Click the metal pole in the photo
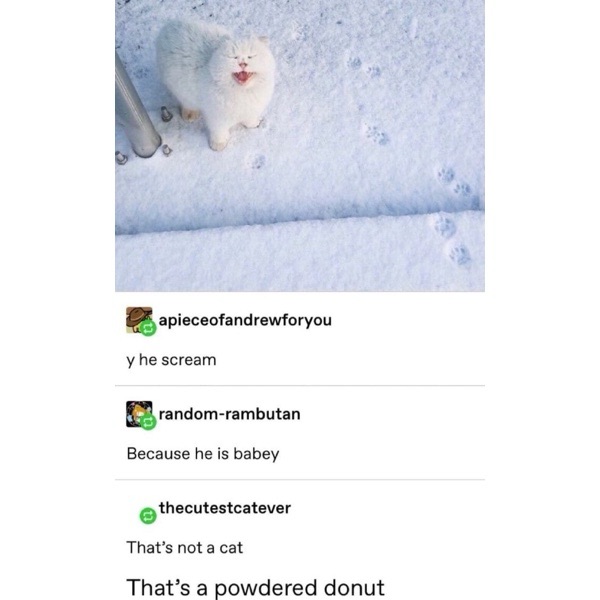 [x=136, y=108]
